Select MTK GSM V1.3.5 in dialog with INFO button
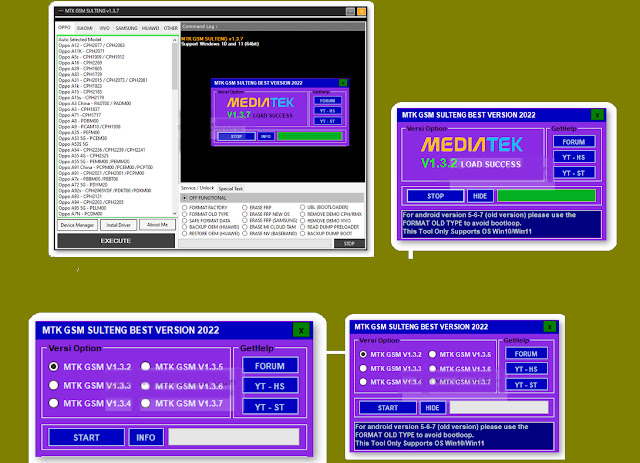The width and height of the screenshot is (640, 463). click(182, 367)
